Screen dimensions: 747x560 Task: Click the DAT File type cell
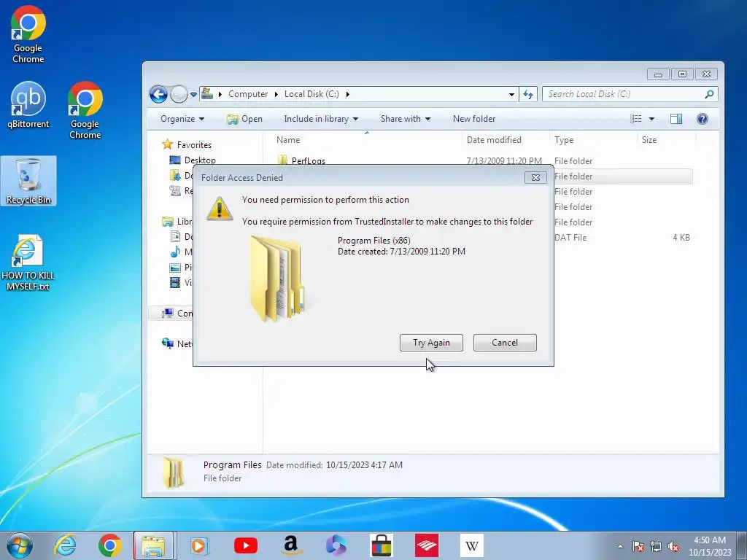570,237
